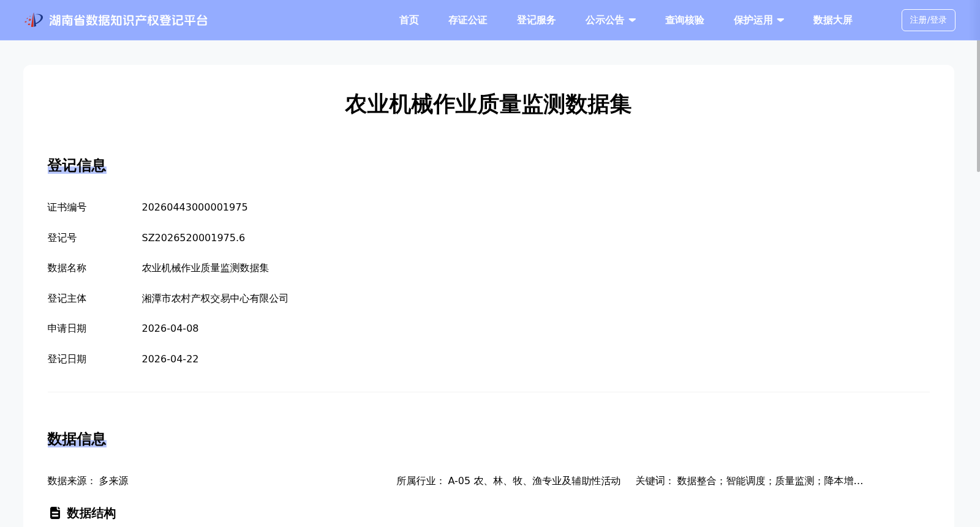Select registration number SZ2026520001975.6

pyautogui.click(x=194, y=237)
